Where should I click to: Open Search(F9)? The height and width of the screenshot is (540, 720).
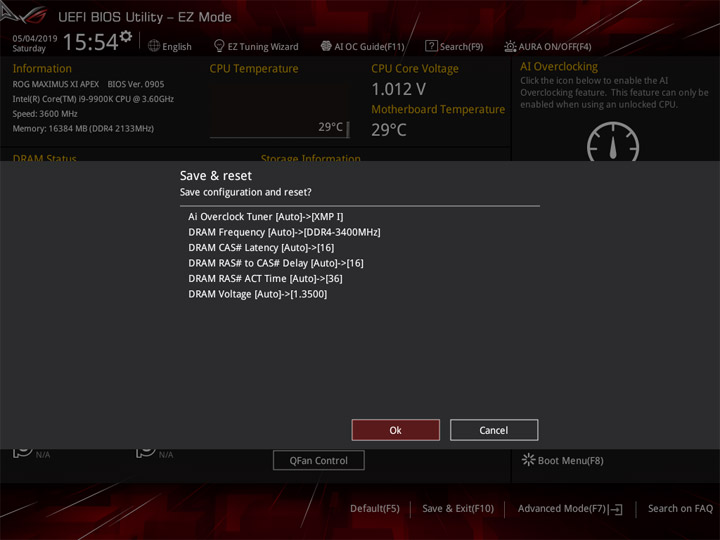click(x=461, y=46)
